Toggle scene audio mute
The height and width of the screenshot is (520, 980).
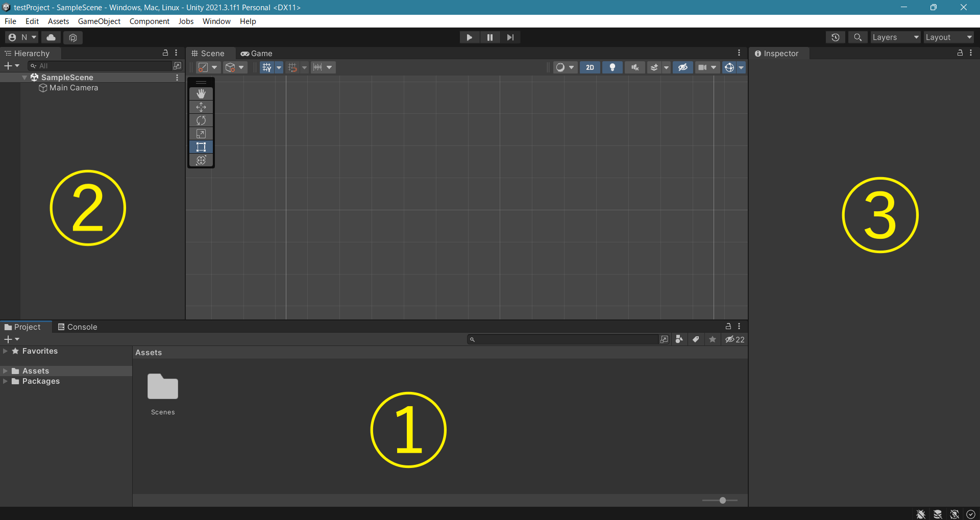coord(635,67)
